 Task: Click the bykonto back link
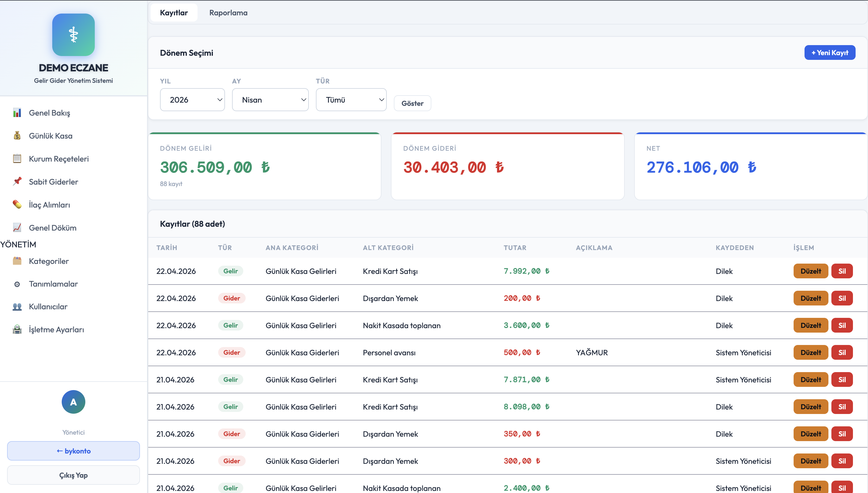pyautogui.click(x=73, y=451)
